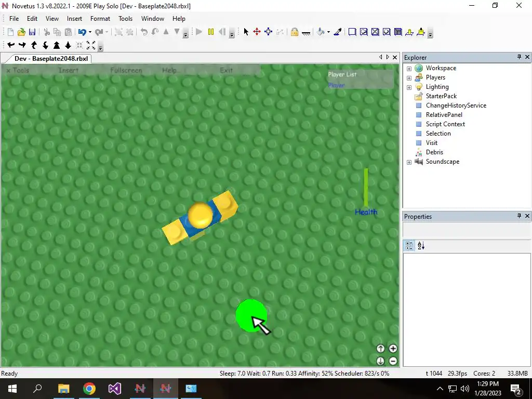Open the Edit menu

coord(32,19)
